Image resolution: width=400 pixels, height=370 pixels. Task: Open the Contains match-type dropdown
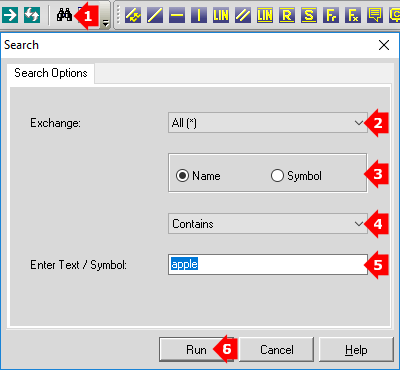[268, 224]
